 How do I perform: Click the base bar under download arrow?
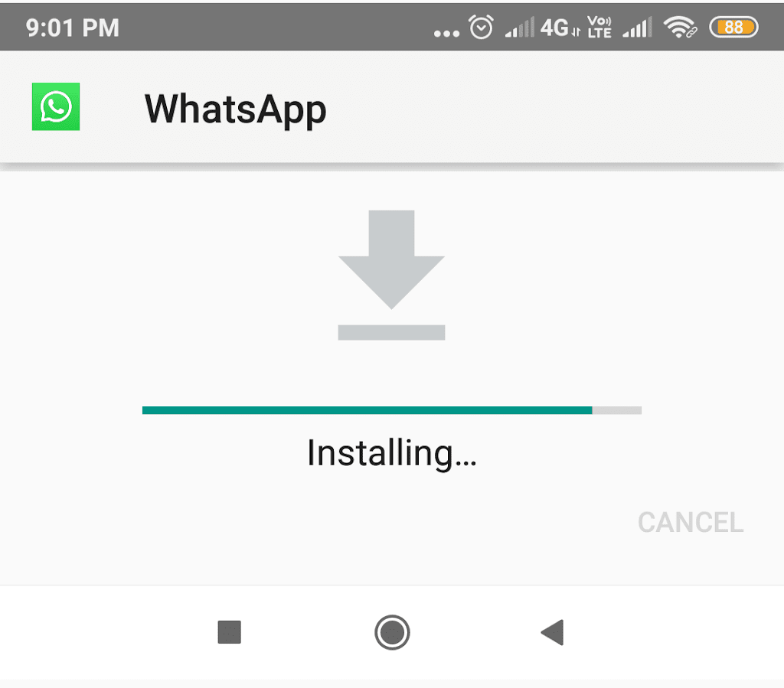[x=391, y=333]
